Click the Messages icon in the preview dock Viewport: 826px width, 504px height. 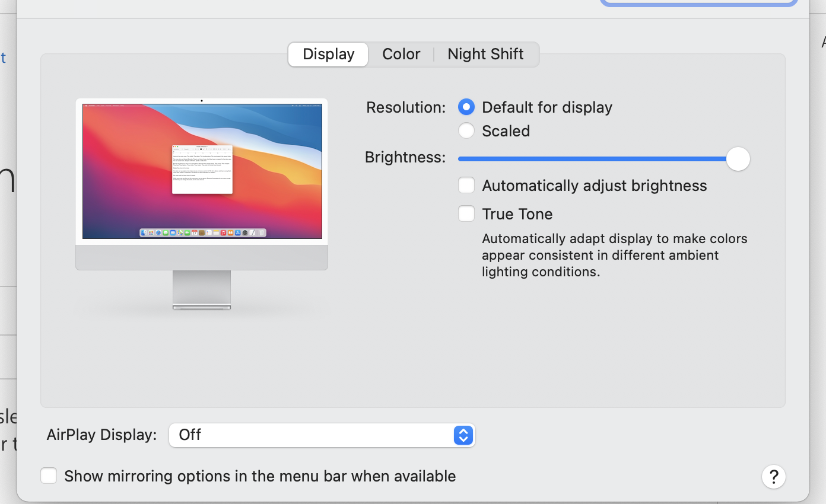pos(166,232)
